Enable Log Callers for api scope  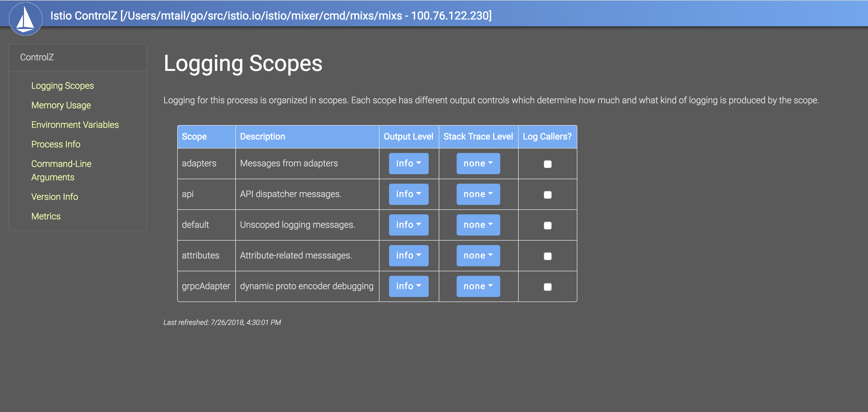tap(547, 194)
